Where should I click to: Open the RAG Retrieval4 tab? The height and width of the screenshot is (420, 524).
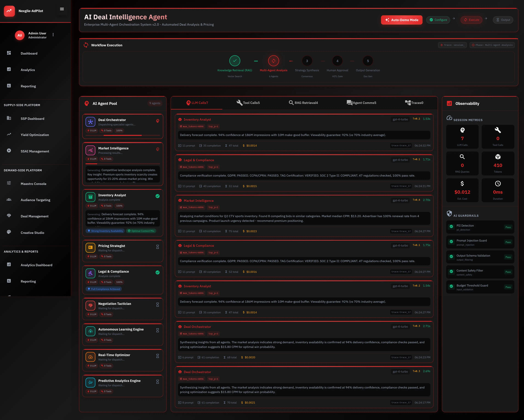point(303,103)
